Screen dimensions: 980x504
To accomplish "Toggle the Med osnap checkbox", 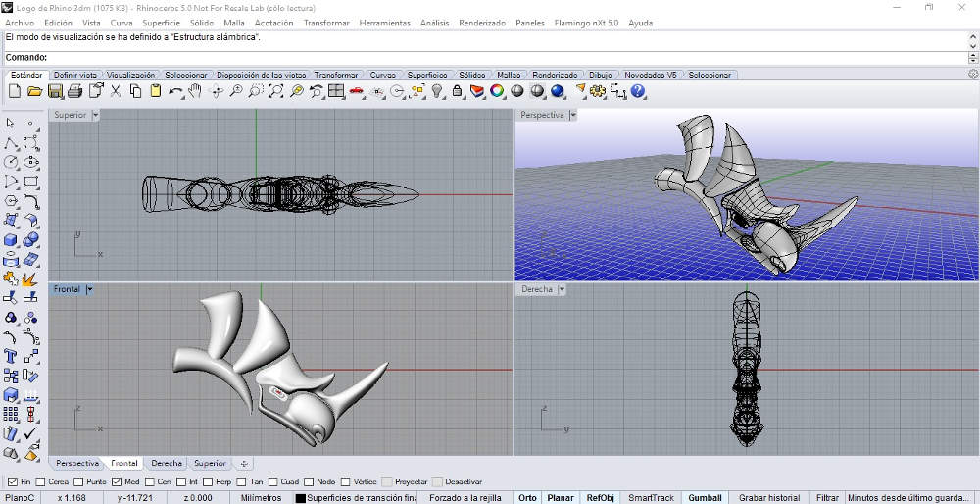I will [117, 482].
